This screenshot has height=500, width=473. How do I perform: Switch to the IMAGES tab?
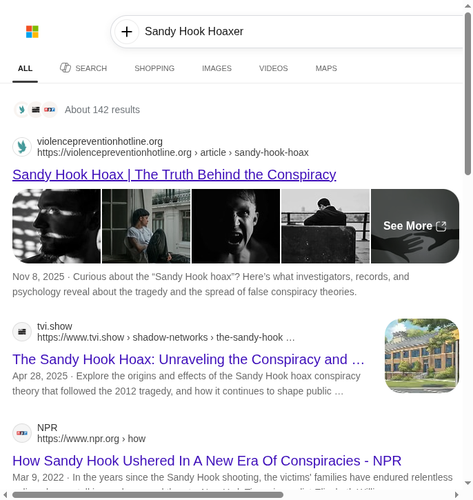pyautogui.click(x=217, y=68)
